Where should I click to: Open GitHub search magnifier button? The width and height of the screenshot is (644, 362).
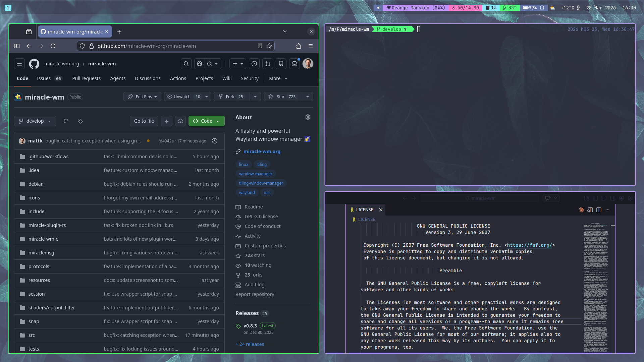coord(186,64)
